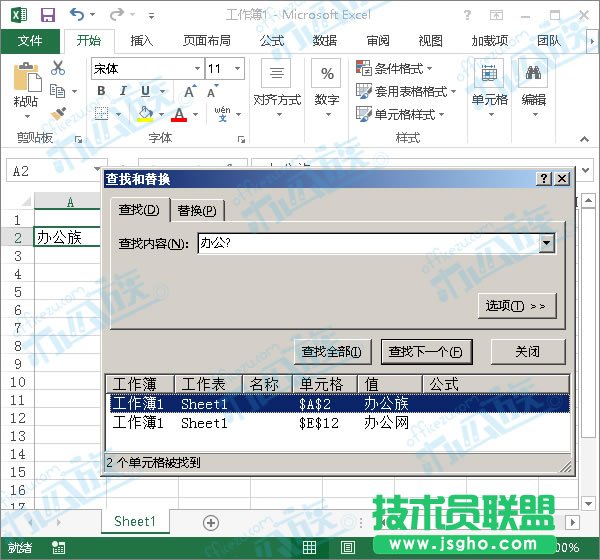Collapse the ribbon with the up chevron

coord(584,139)
